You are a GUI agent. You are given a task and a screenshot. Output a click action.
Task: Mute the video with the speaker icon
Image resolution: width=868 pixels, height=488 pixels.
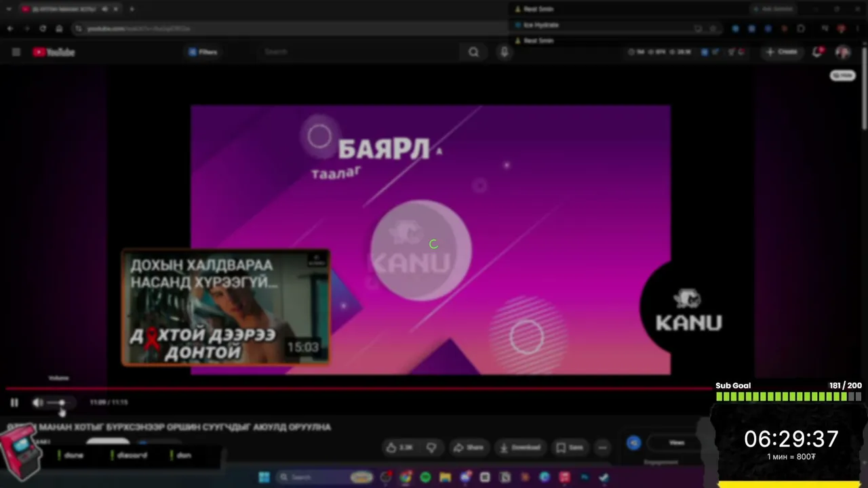tap(38, 403)
